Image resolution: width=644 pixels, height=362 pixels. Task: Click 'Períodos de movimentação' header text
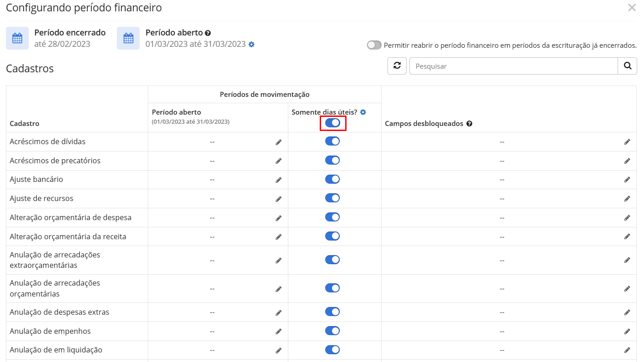(x=265, y=95)
